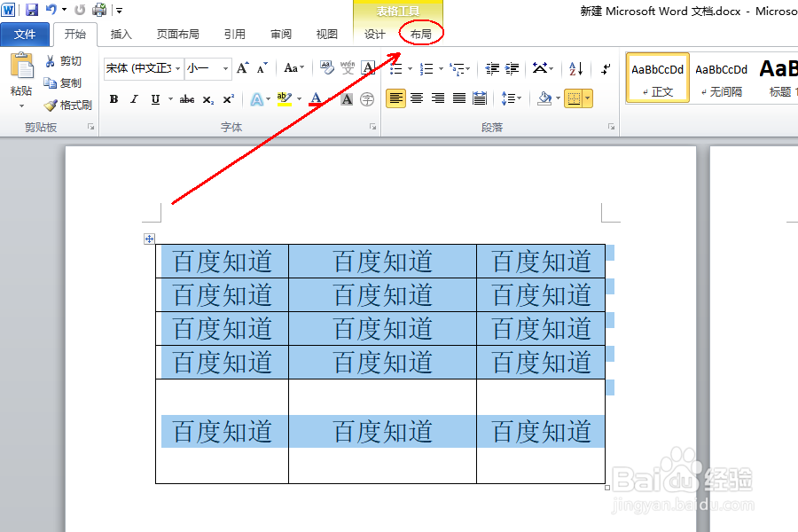Click the distributed alignment icon
798x532 pixels.
click(480, 98)
